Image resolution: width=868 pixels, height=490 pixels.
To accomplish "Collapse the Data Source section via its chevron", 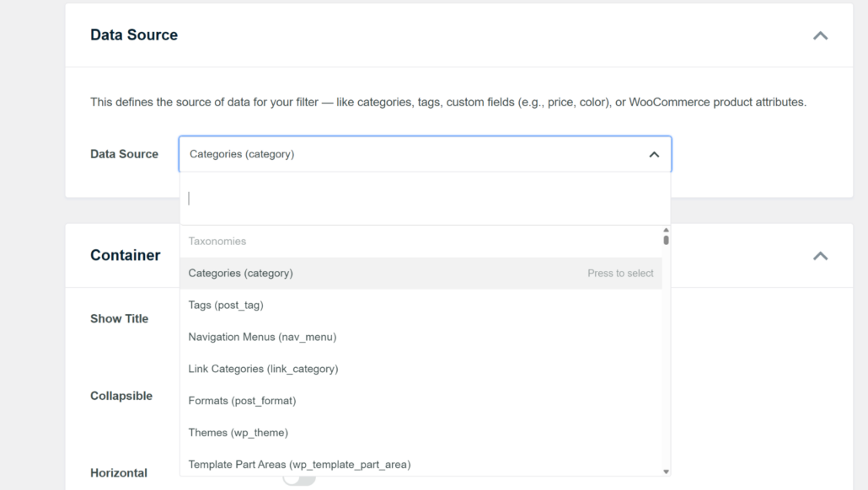I will 820,35.
